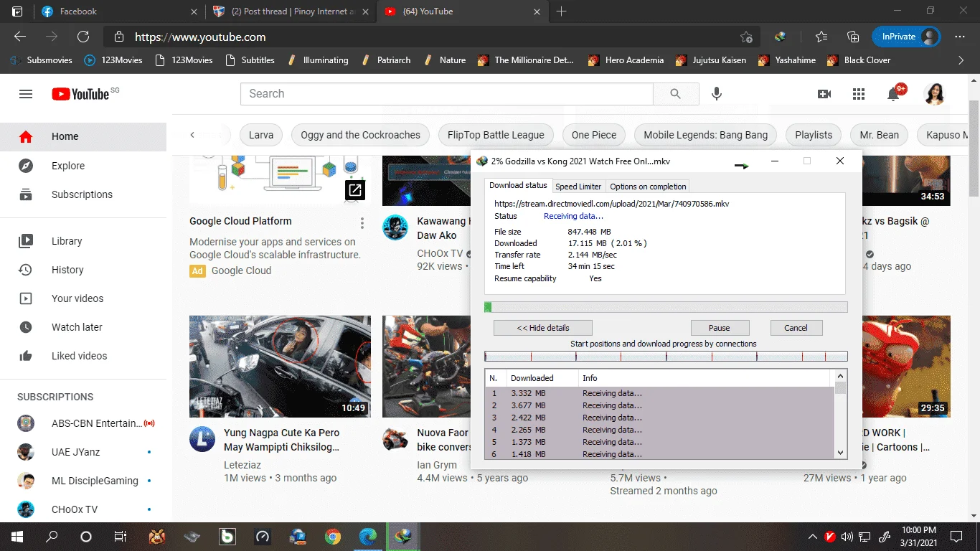980x551 pixels.
Task: Open a new browser tab
Action: (562, 11)
